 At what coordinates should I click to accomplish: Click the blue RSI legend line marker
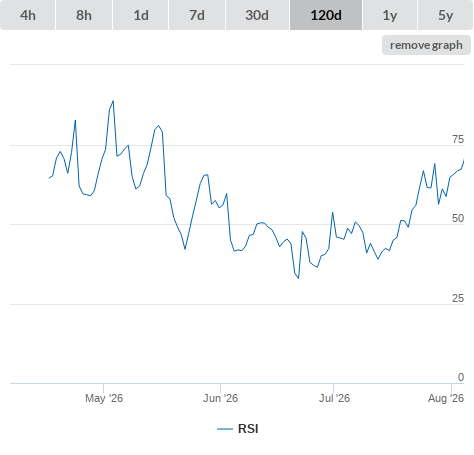(225, 429)
